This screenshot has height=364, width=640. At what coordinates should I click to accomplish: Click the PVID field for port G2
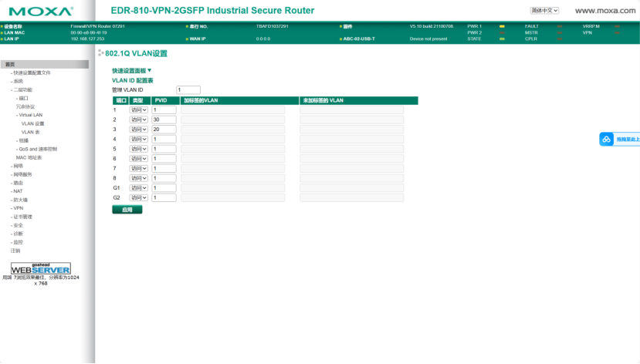coord(164,198)
